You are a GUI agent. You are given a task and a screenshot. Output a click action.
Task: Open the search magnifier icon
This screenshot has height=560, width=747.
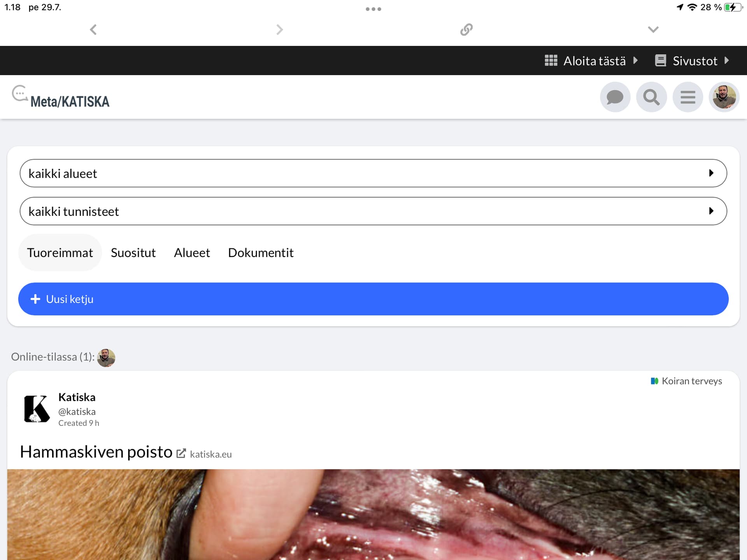click(651, 97)
